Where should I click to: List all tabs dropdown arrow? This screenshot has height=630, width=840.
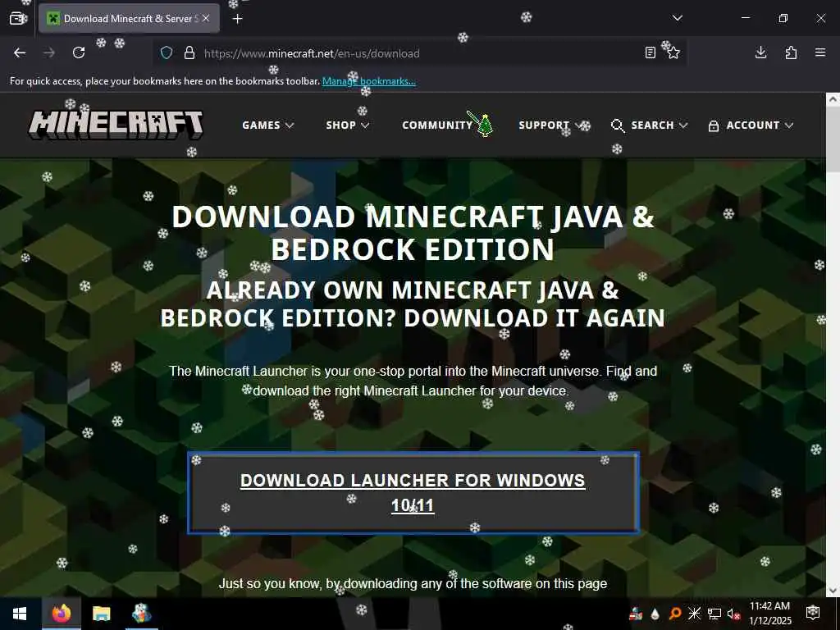[x=677, y=18]
